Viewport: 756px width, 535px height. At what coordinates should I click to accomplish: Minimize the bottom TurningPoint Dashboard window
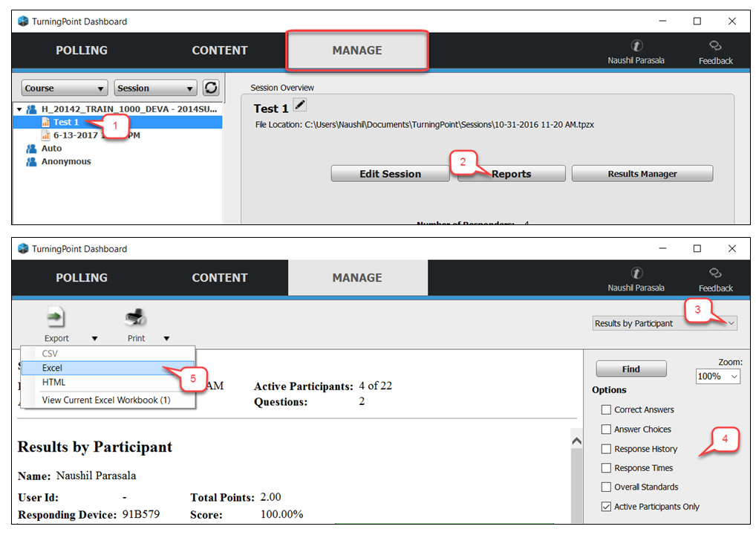(662, 248)
